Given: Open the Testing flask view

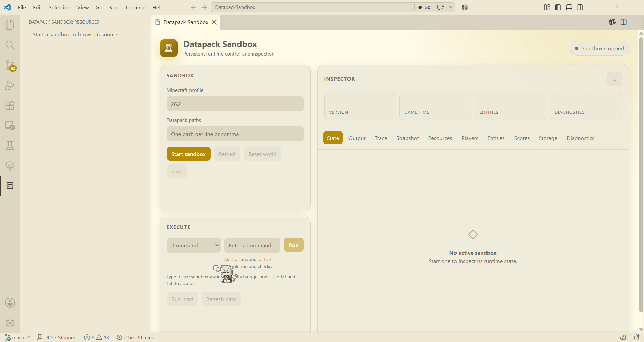Looking at the screenshot, I should pyautogui.click(x=10, y=146).
